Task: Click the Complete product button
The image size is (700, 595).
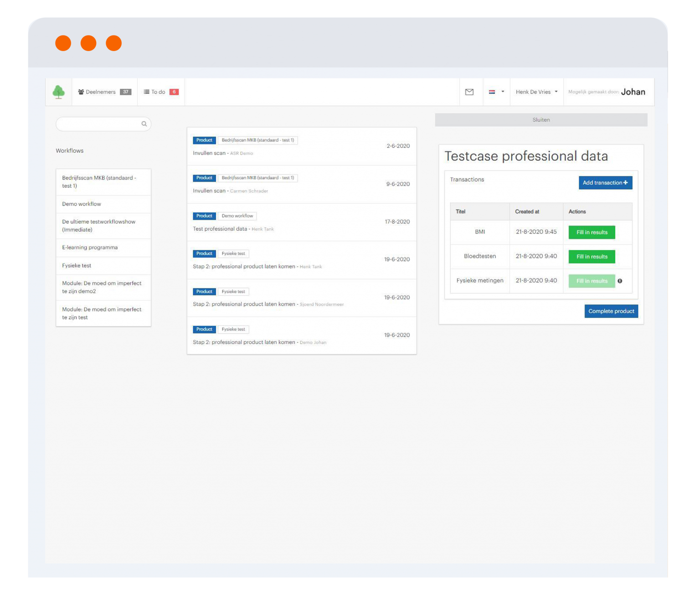Action: pos(611,311)
